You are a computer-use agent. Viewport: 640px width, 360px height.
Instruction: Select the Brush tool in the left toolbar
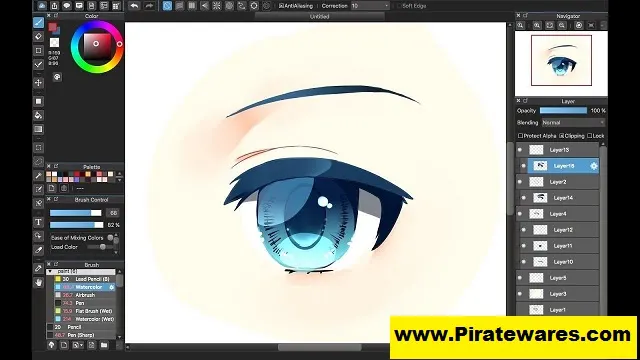pos(38,22)
